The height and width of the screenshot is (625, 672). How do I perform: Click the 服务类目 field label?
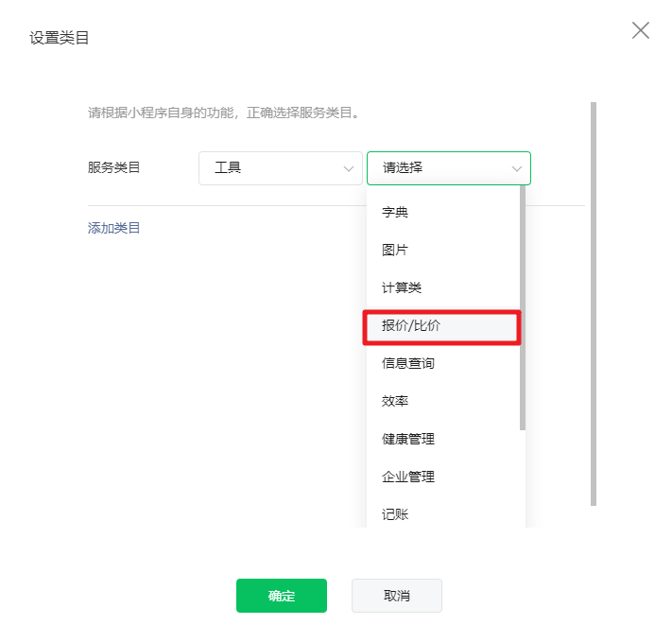click(x=113, y=167)
